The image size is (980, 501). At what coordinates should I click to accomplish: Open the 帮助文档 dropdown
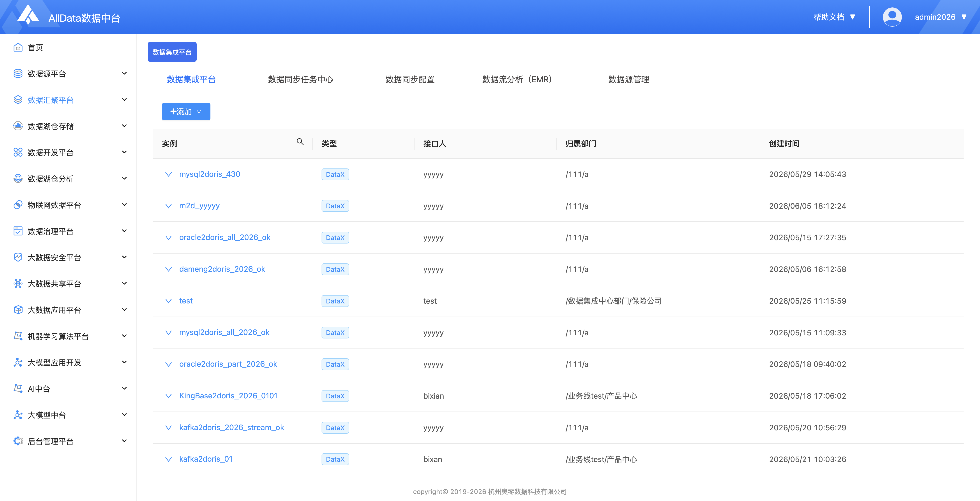[834, 17]
